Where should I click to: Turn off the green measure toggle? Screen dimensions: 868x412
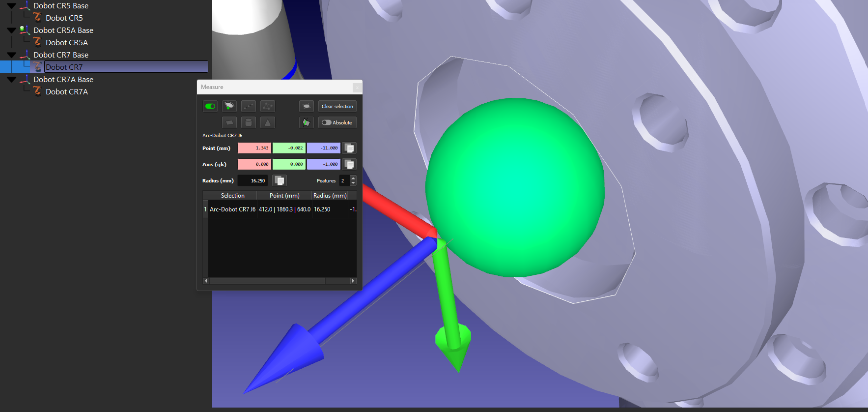pos(210,106)
